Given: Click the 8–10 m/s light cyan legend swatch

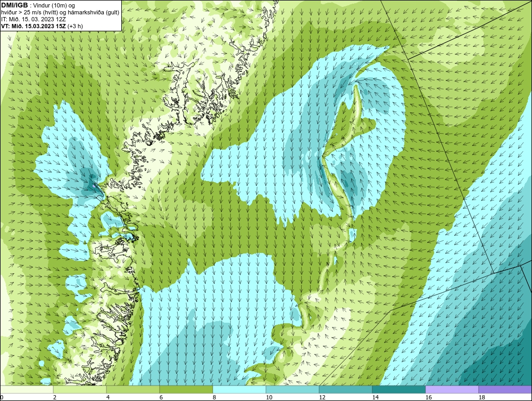Looking at the screenshot, I should (x=239, y=389).
